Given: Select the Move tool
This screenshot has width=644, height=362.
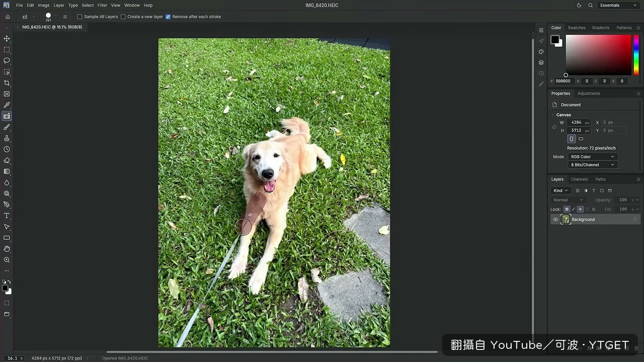Looking at the screenshot, I should [x=7, y=39].
